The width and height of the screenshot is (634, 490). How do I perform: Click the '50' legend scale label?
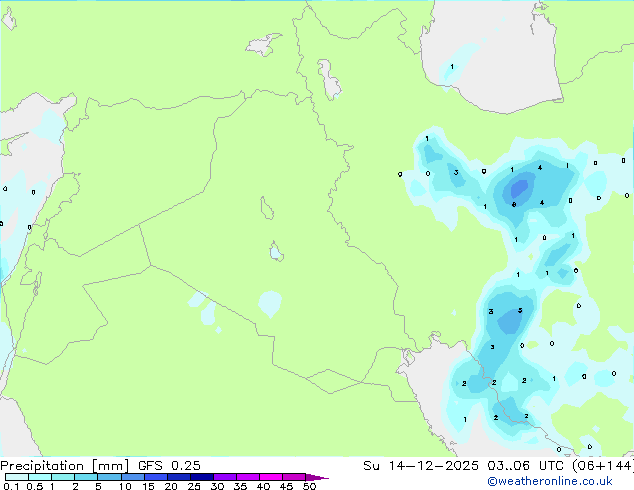coord(309,486)
